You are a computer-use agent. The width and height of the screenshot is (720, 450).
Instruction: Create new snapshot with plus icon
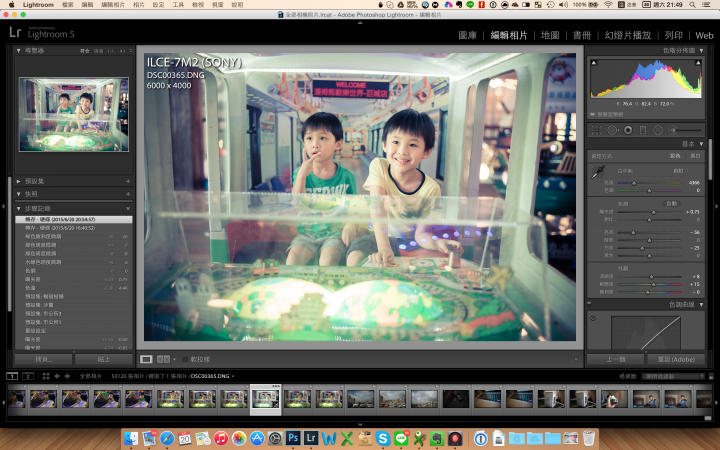tap(128, 194)
